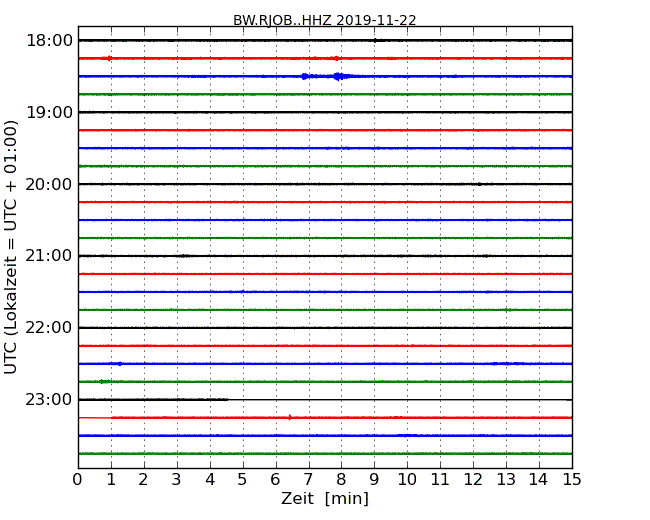This screenshot has width=650, height=520.
Task: Click x-axis tick label 6
Action: [x=275, y=479]
